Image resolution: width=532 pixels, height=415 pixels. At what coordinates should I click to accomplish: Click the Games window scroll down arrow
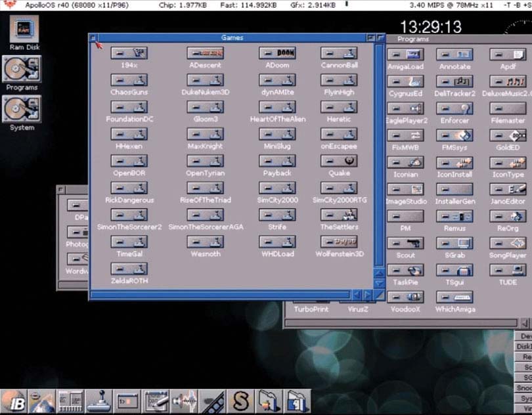380,283
